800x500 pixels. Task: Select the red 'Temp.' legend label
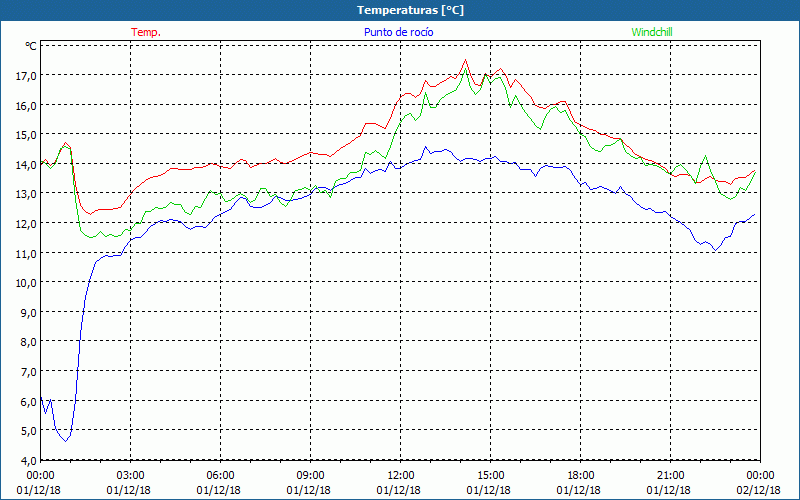coord(146,32)
